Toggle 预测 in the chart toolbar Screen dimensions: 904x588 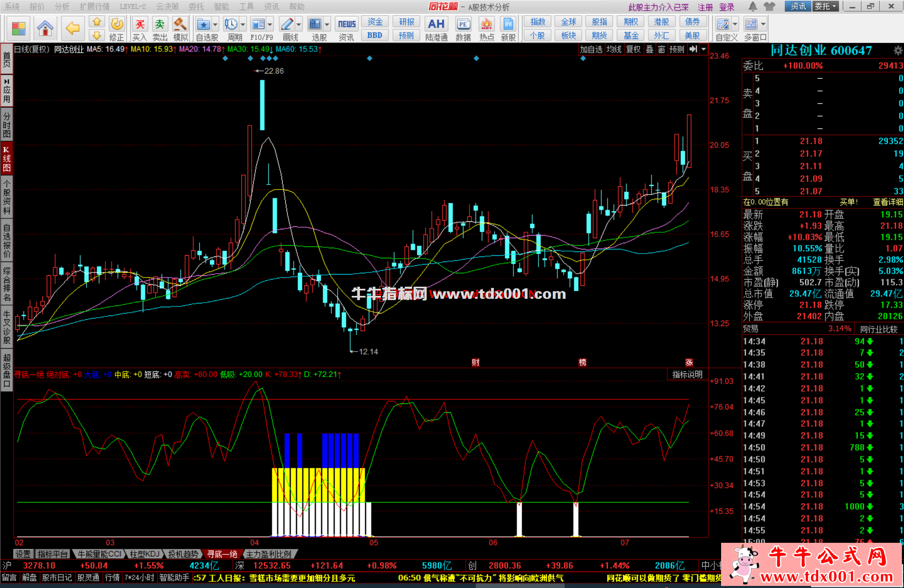(x=677, y=49)
